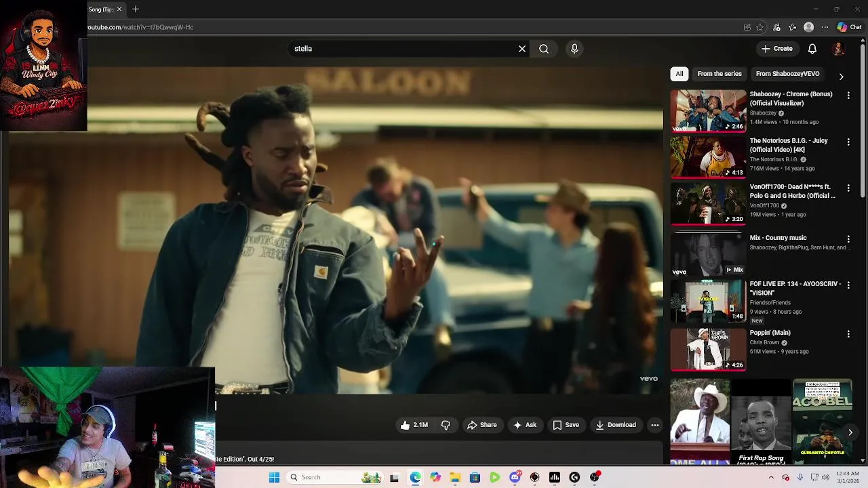Open the First Rap Song short
The width and height of the screenshot is (868, 488).
pos(761,422)
